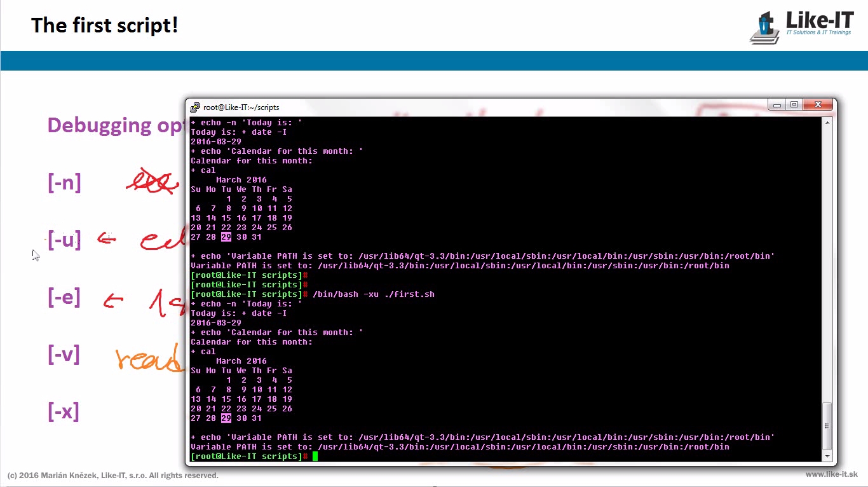Select the [-x] debugging option
This screenshot has height=487, width=868.
[64, 412]
